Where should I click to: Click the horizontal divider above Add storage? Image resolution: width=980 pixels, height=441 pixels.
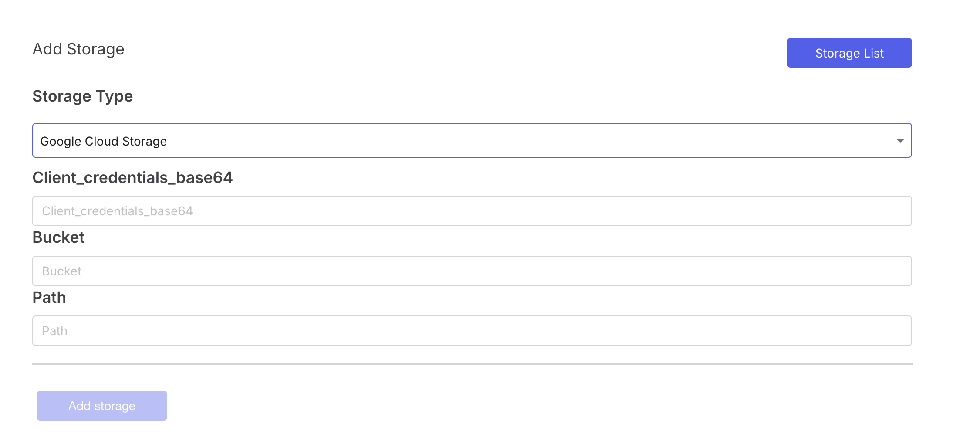tap(472, 364)
